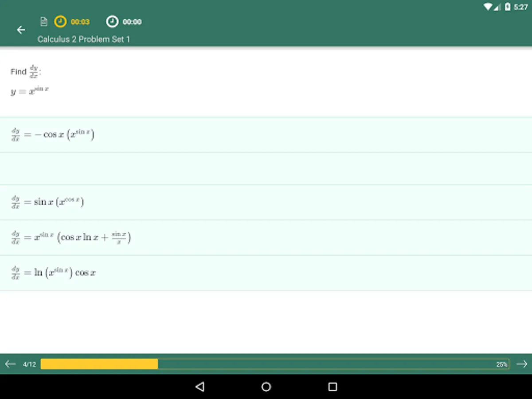The width and height of the screenshot is (532, 399).
Task: Tap the yellow clock timer icon
Action: click(x=60, y=21)
